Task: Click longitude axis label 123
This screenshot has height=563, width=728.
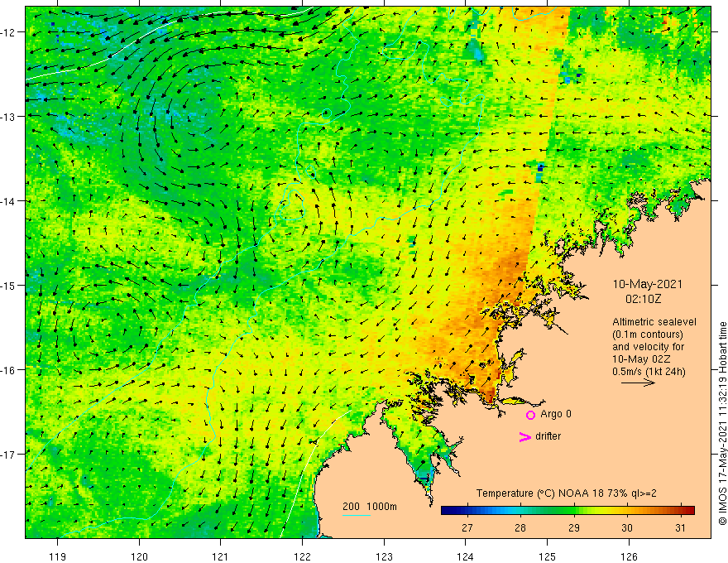Action: click(x=384, y=556)
